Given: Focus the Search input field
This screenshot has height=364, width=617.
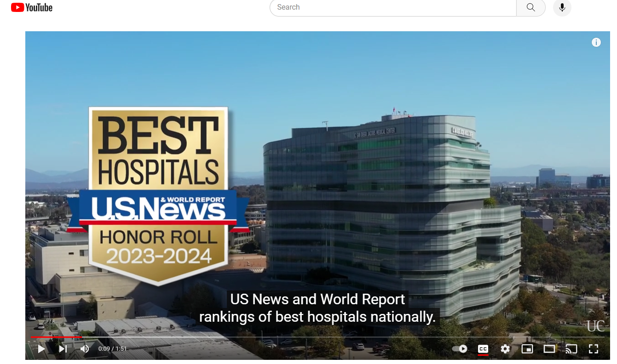Looking at the screenshot, I should 392,7.
